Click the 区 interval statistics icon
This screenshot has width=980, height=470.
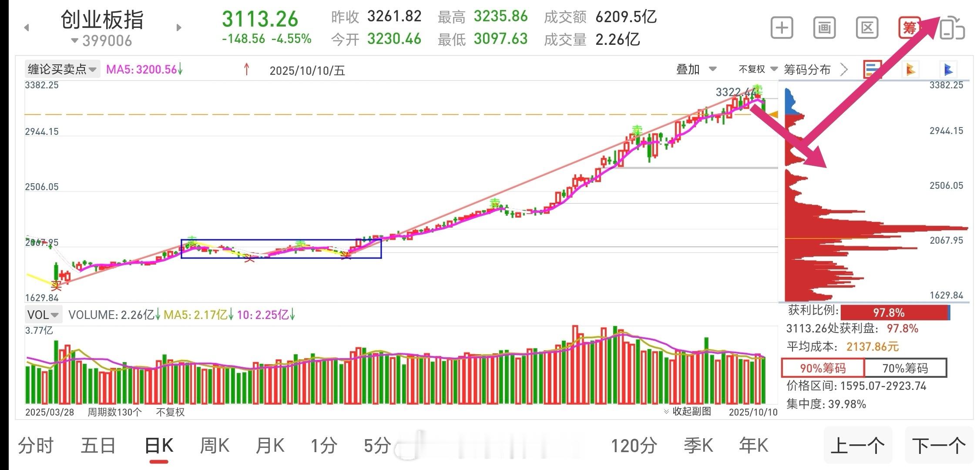[867, 28]
